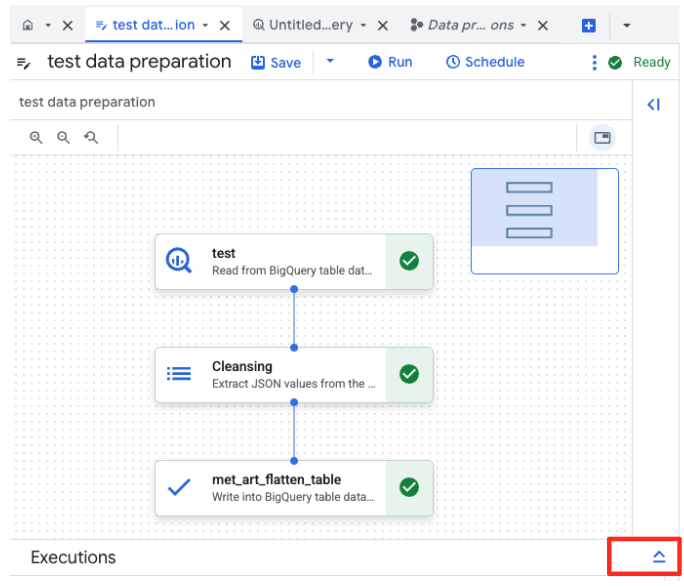Save the data preparation
This screenshot has width=684, height=587.
coord(275,62)
